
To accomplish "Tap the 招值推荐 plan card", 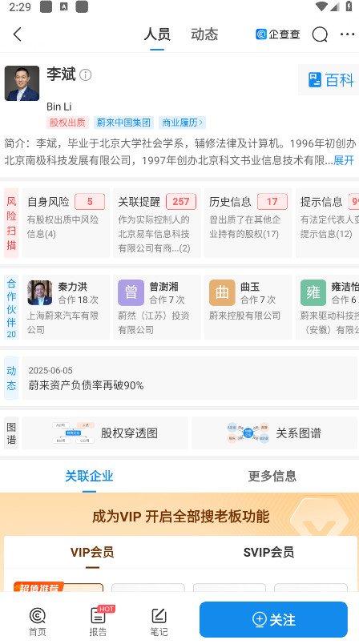I will 58,588.
